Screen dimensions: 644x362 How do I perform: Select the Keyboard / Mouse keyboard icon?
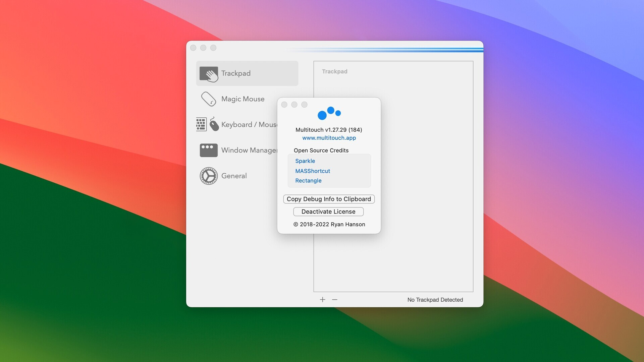(x=201, y=124)
